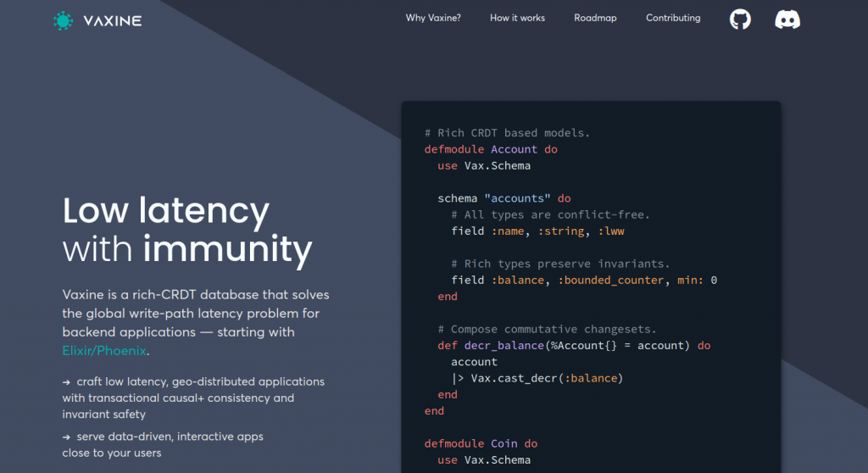Go to How it works section
Screen dimensions: 868x473
click(517, 19)
